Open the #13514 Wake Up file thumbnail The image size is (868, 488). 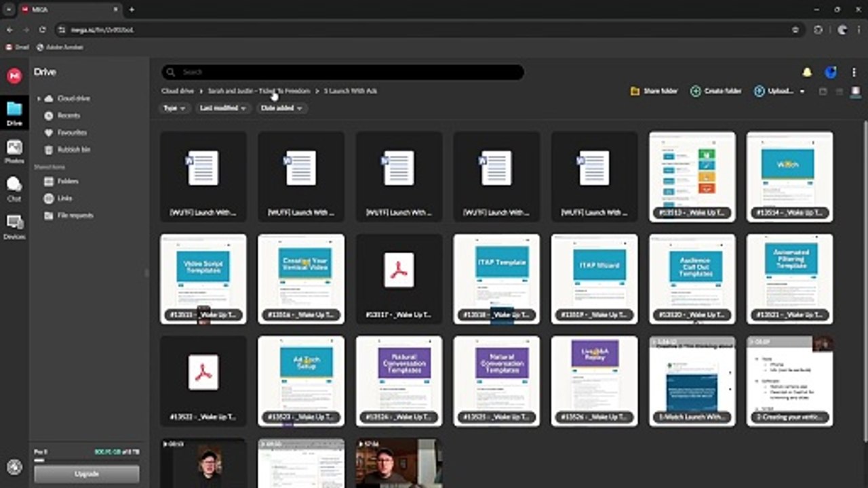click(789, 176)
